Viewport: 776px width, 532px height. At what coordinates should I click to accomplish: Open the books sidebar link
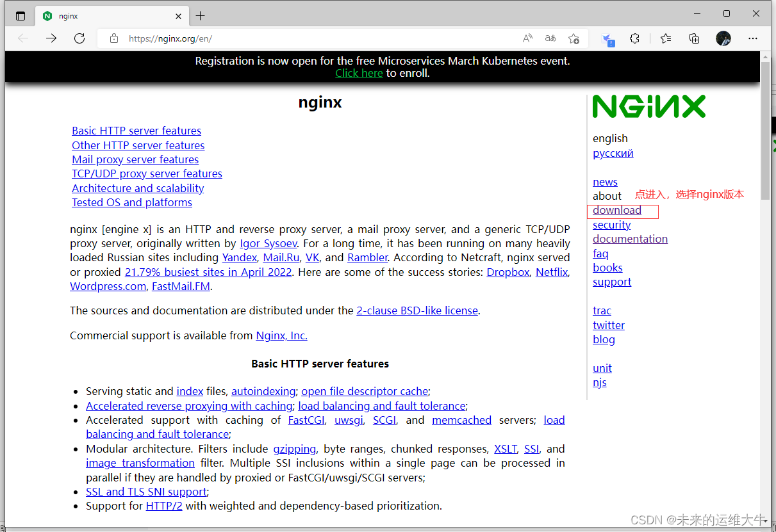click(x=607, y=268)
